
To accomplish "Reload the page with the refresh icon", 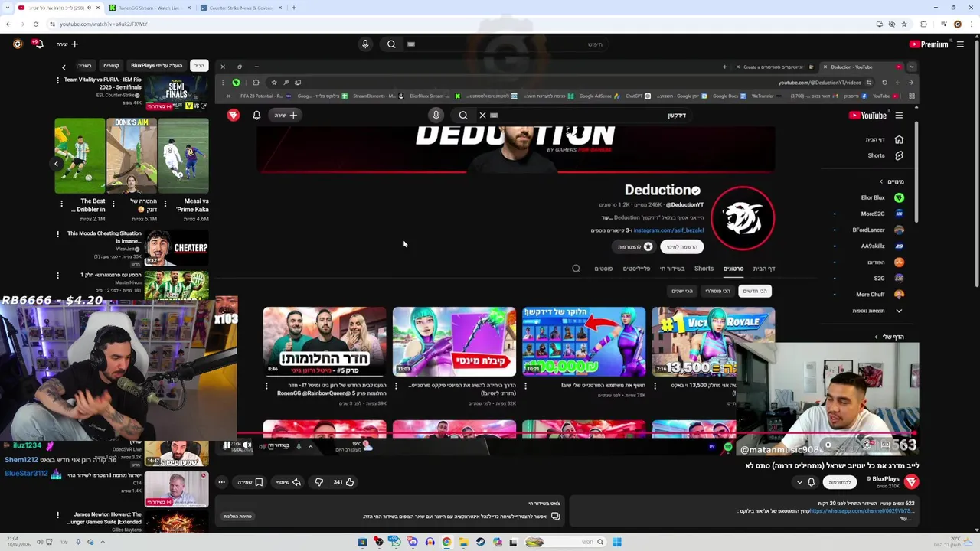I will (36, 24).
